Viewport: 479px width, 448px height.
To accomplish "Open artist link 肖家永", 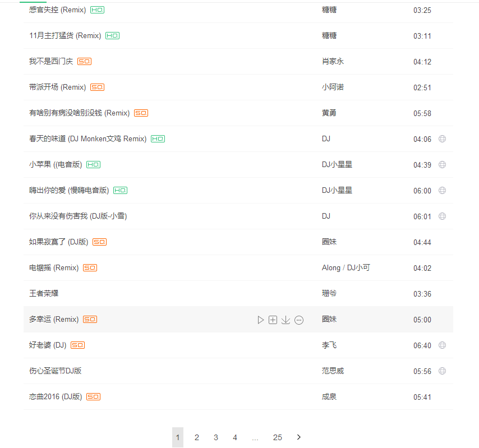I will [333, 61].
